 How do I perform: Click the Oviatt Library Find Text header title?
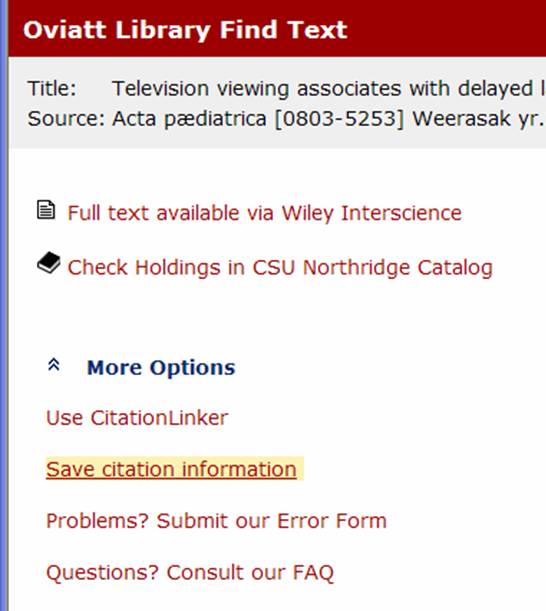click(x=185, y=30)
